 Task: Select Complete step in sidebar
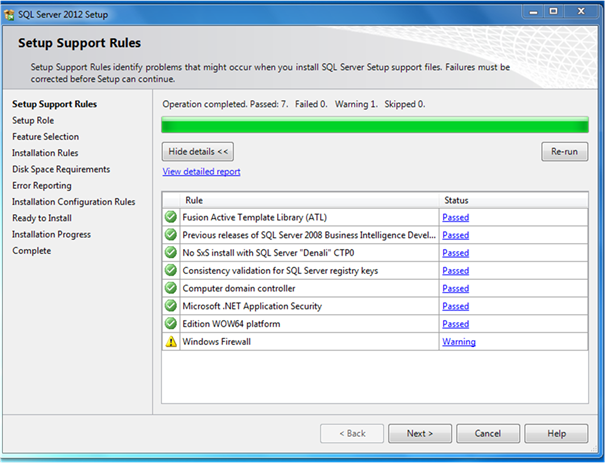click(32, 251)
